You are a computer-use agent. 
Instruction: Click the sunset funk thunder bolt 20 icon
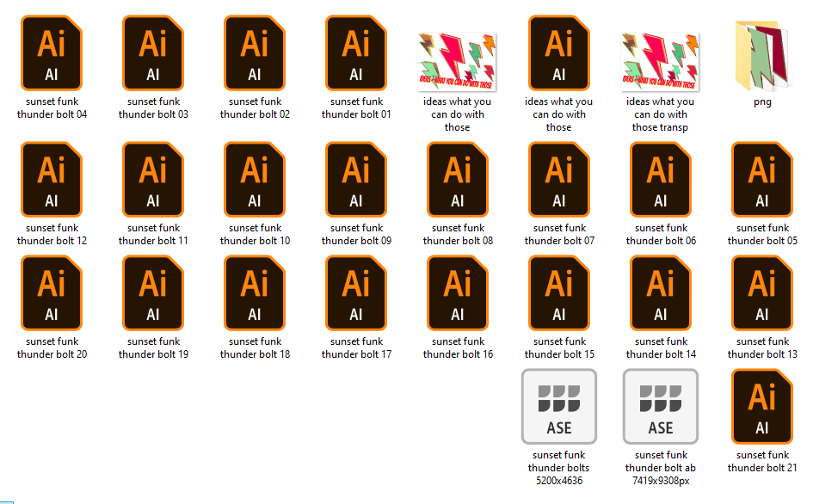(x=52, y=293)
